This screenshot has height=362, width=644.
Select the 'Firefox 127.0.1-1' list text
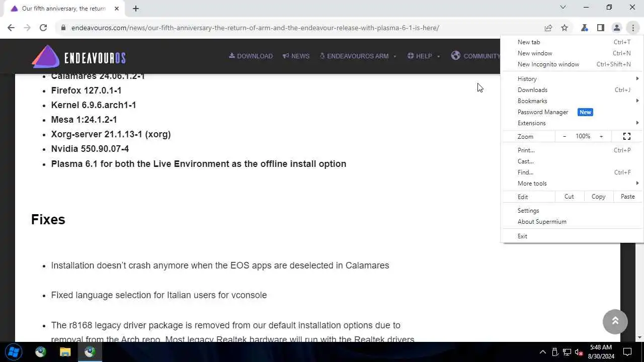click(86, 90)
